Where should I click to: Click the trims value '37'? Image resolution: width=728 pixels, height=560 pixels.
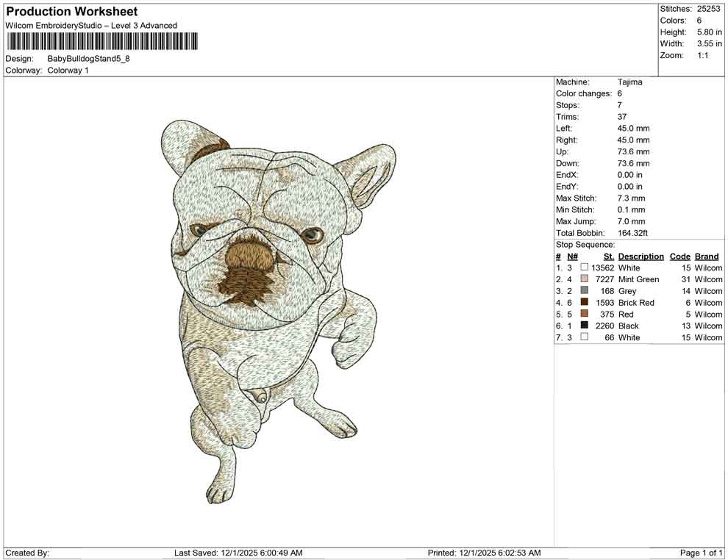(x=622, y=117)
